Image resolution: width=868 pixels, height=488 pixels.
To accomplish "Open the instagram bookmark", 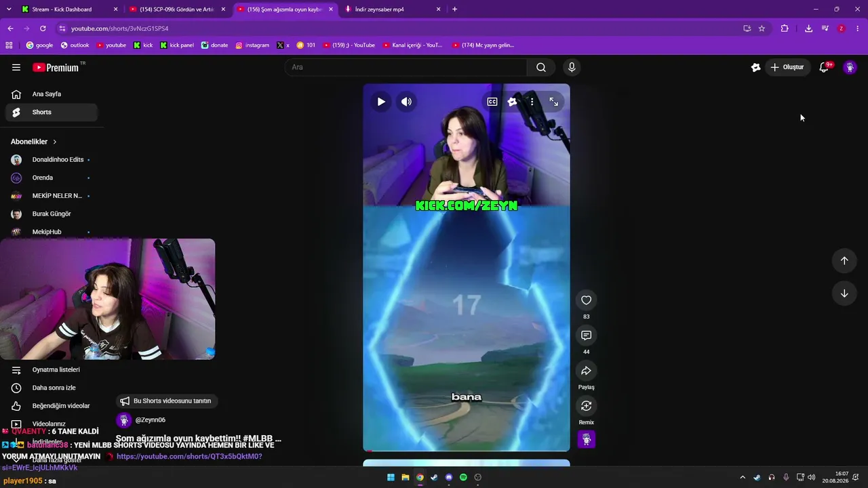I will click(x=252, y=45).
